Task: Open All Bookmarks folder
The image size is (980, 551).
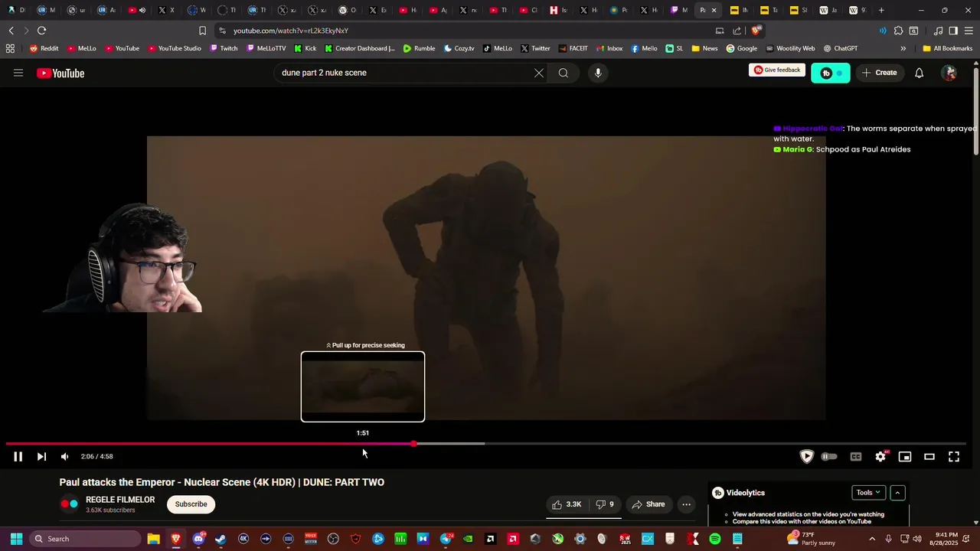Action: pyautogui.click(x=948, y=48)
